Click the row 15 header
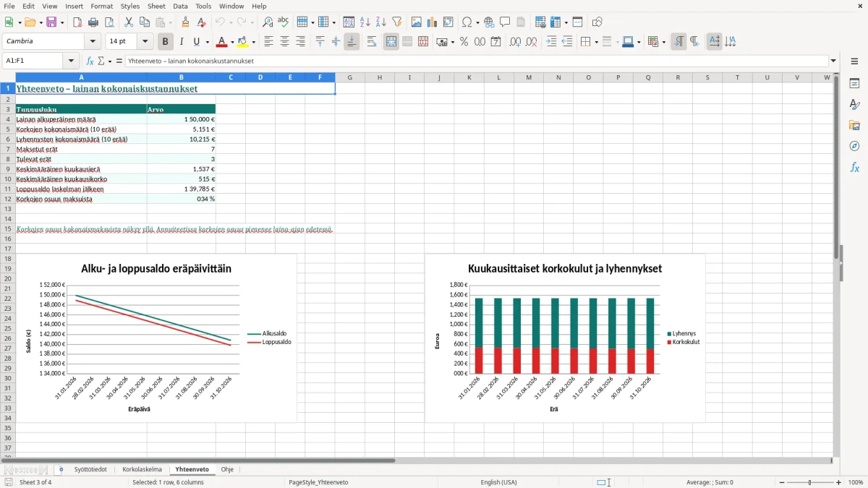 pyautogui.click(x=7, y=229)
